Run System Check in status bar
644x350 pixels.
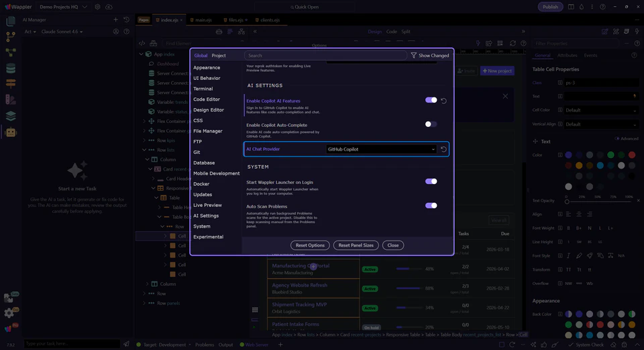586,345
